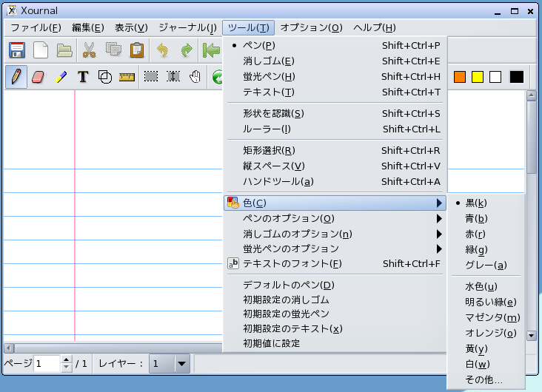Choose その他... custom color entry
Screen dimensions: 542x392
(486, 380)
